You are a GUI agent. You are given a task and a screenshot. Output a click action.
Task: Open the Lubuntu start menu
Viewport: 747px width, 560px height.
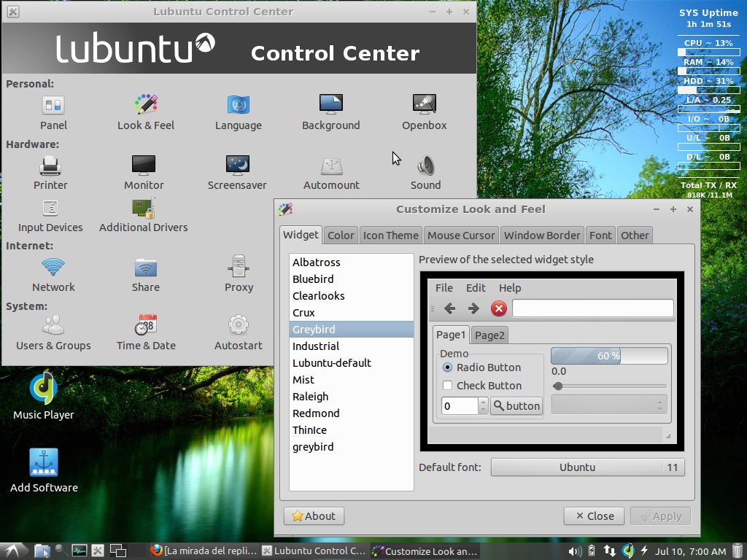(12, 551)
